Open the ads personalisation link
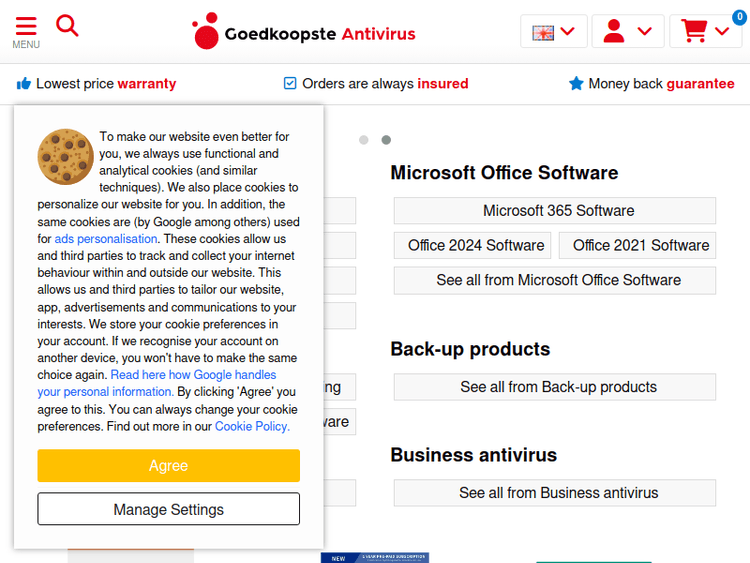 [106, 239]
